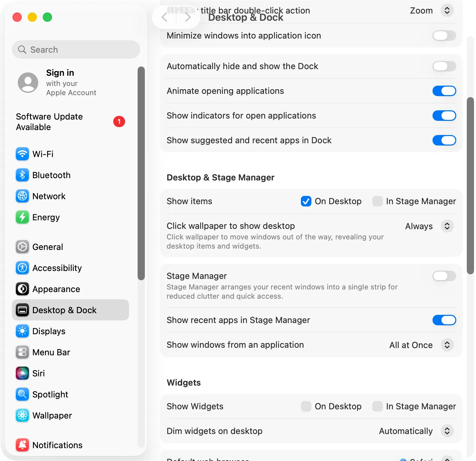The image size is (476, 461).
Task: Check Show Widgets In Stage Manager checkbox
Action: point(377,406)
